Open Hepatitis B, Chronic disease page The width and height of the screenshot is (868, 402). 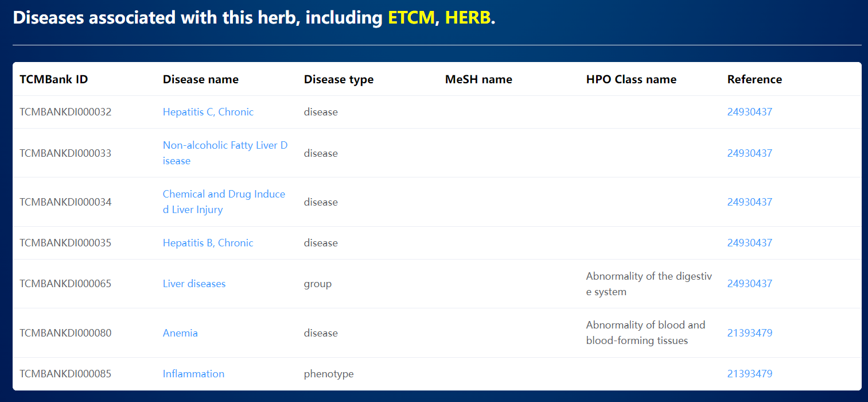pos(208,243)
